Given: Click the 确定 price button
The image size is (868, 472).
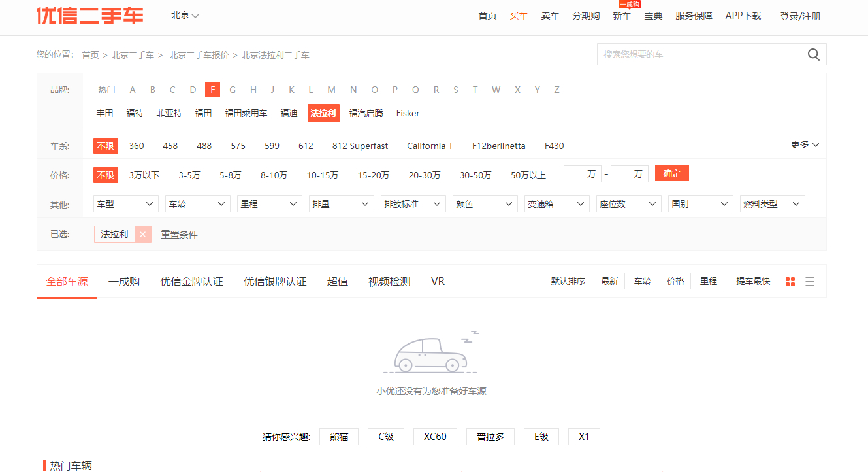Looking at the screenshot, I should tap(672, 173).
